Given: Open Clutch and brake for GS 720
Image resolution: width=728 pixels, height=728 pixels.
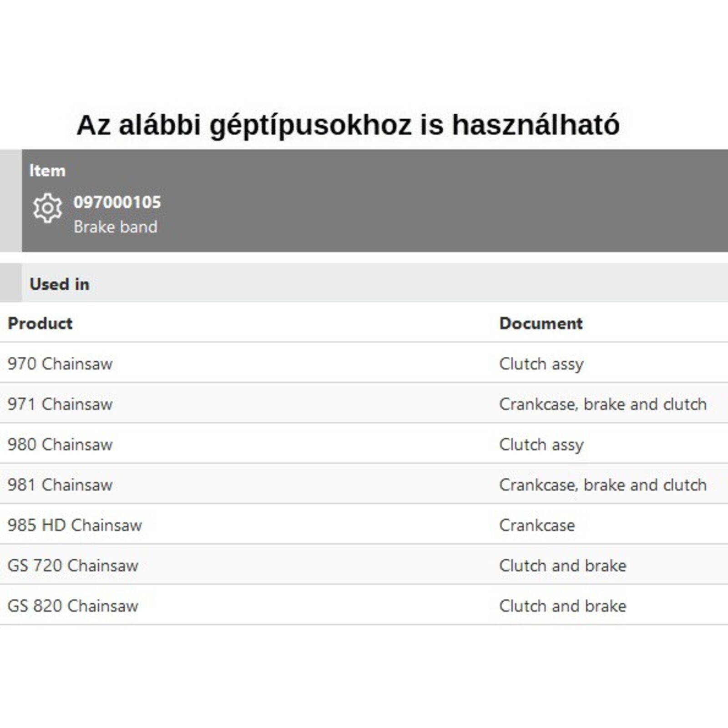Looking at the screenshot, I should [563, 566].
